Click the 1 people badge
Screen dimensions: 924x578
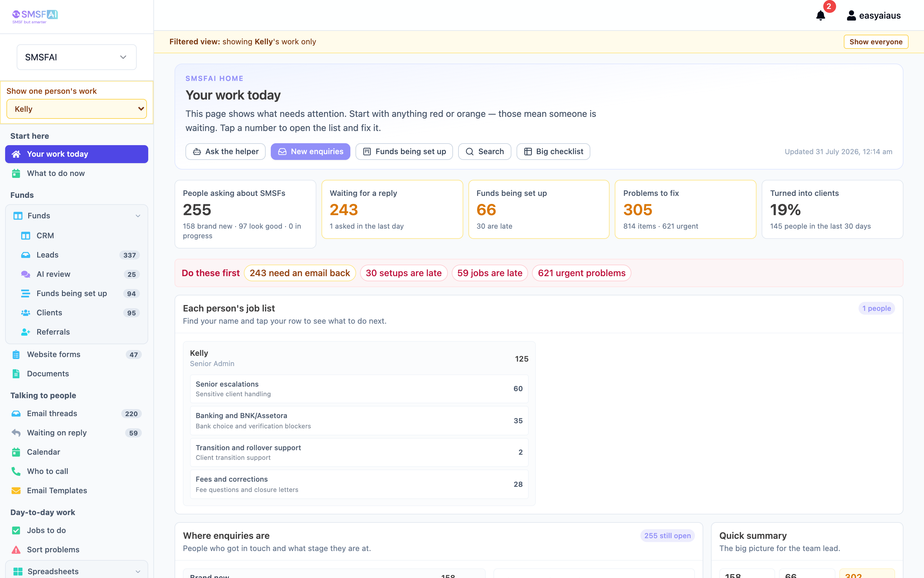pos(876,309)
